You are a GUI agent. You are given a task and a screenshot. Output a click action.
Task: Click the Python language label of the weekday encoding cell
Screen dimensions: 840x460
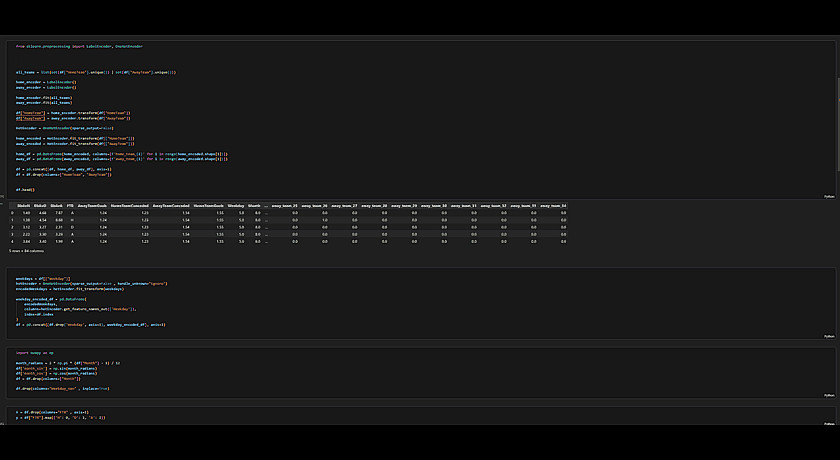point(829,337)
